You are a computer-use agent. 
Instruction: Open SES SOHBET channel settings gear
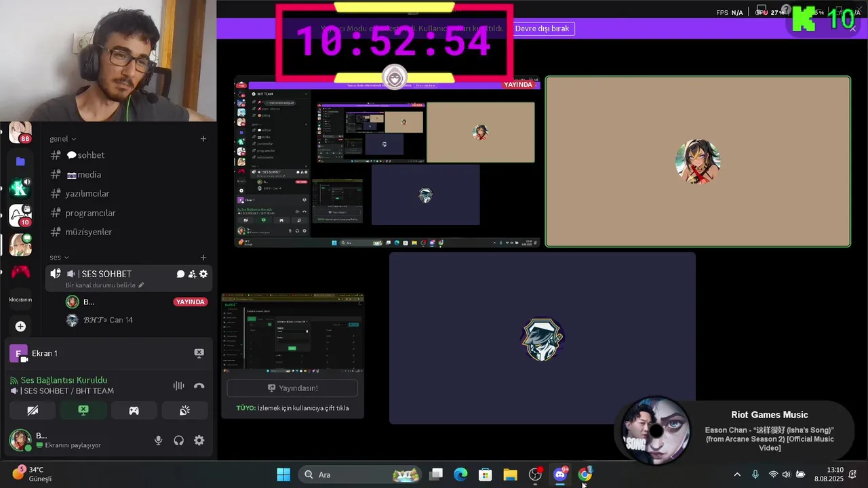click(x=203, y=274)
